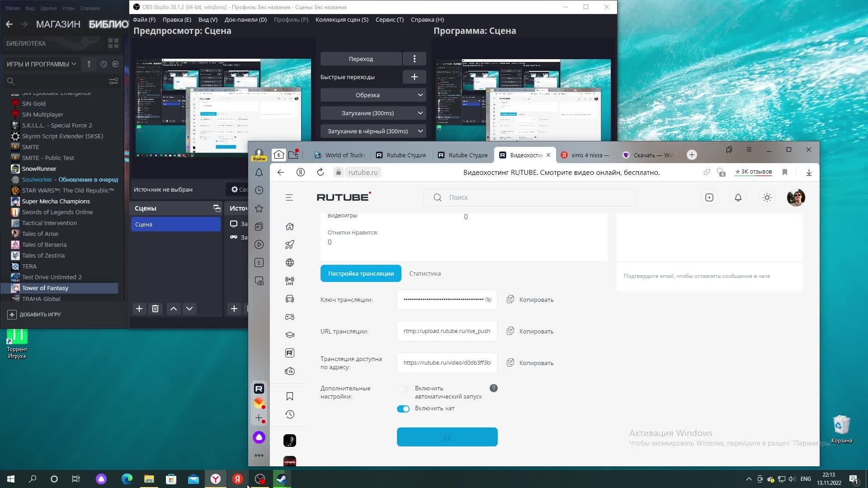Enable automatic launch toggle
868x488 pixels.
[403, 389]
